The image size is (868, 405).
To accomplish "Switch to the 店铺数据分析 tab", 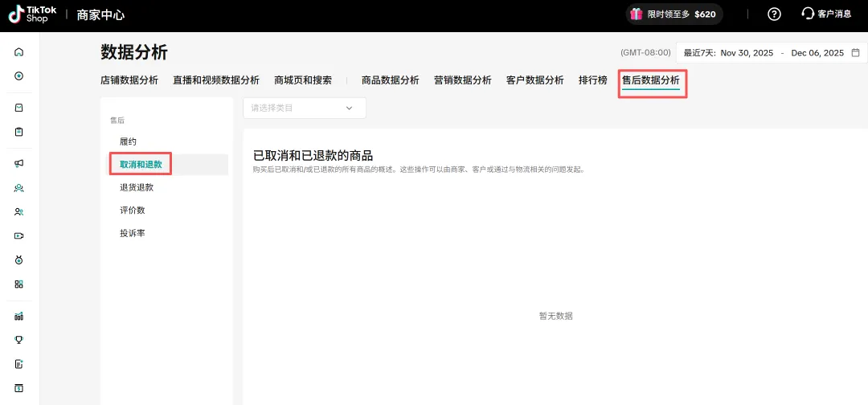I will pyautogui.click(x=129, y=80).
